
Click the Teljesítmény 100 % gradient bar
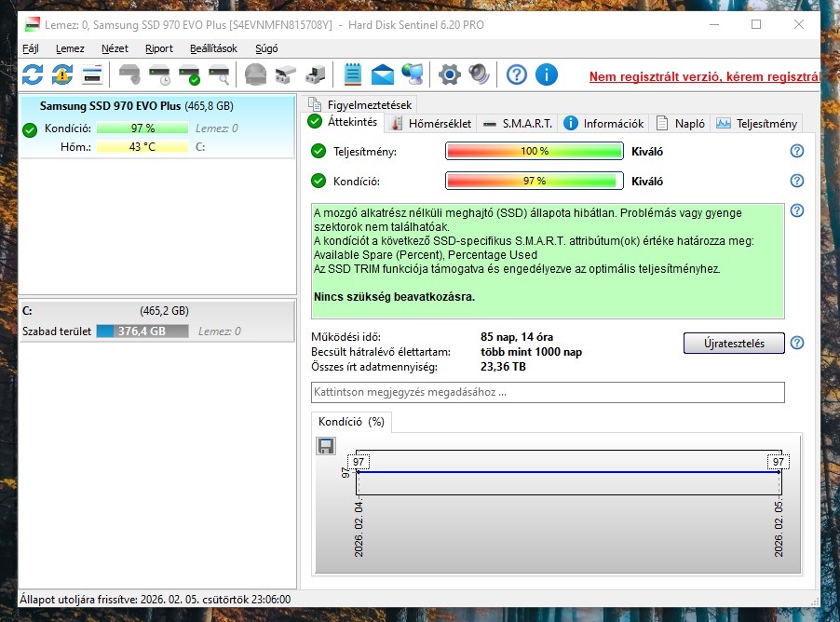pyautogui.click(x=535, y=151)
